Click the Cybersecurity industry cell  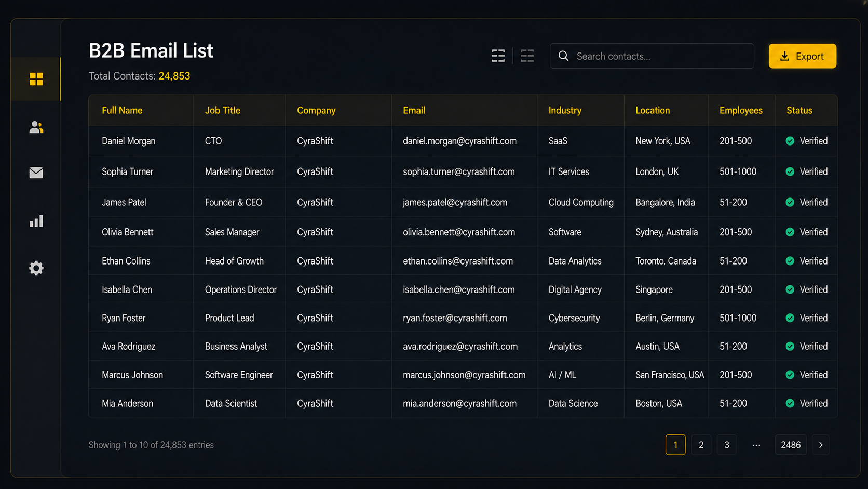point(574,318)
